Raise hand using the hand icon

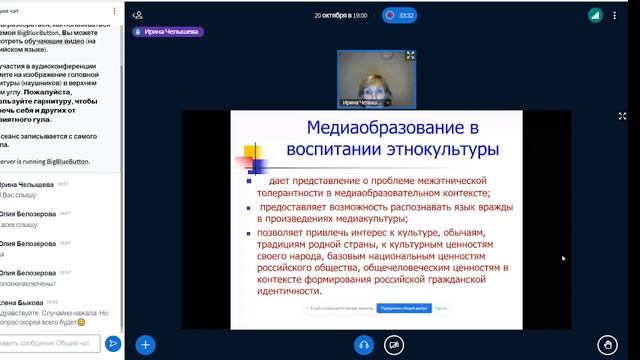point(607,345)
